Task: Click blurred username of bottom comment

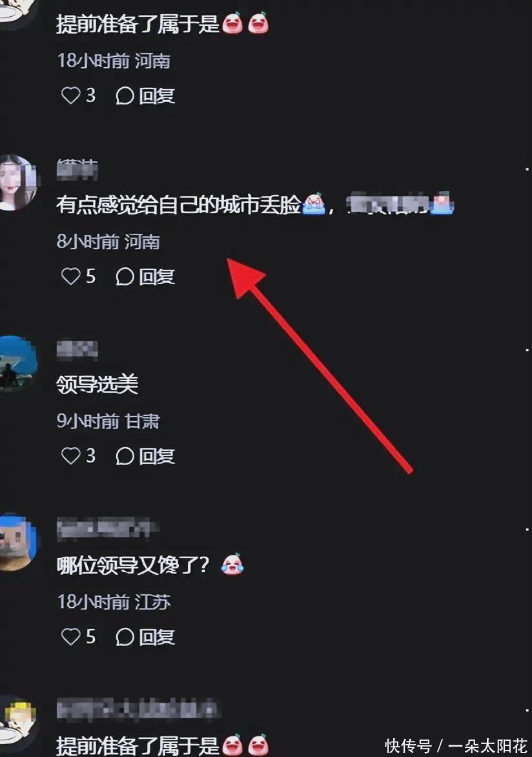Action: [137, 710]
